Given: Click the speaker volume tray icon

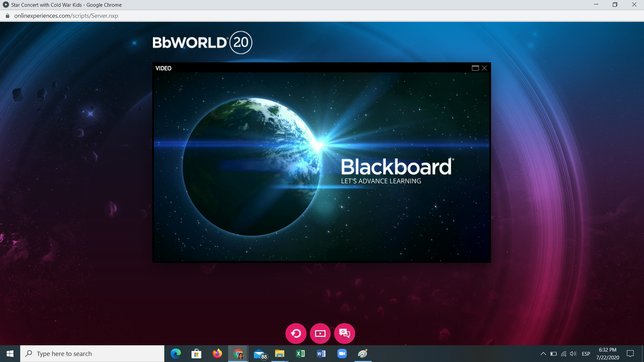Looking at the screenshot, I should click(x=573, y=354).
